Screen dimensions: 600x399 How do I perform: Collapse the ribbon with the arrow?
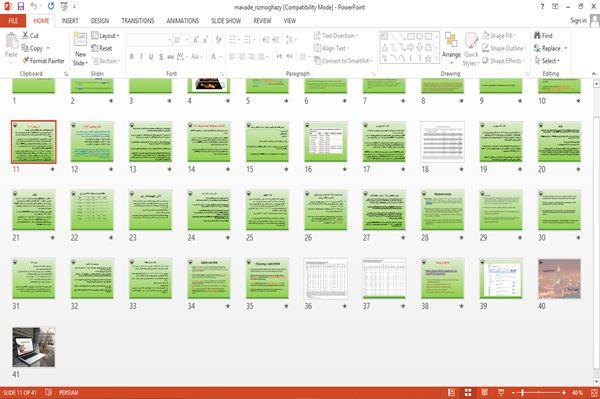(x=594, y=73)
